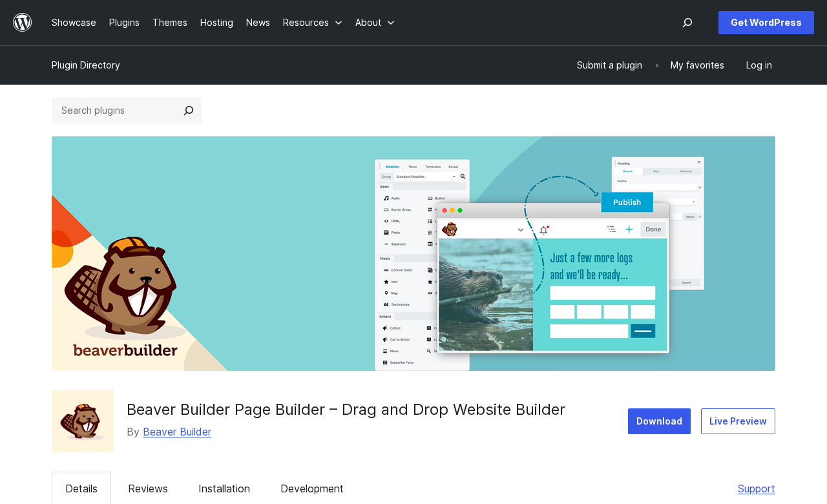The image size is (827, 504).
Task: Open the Hosting page
Action: point(216,23)
